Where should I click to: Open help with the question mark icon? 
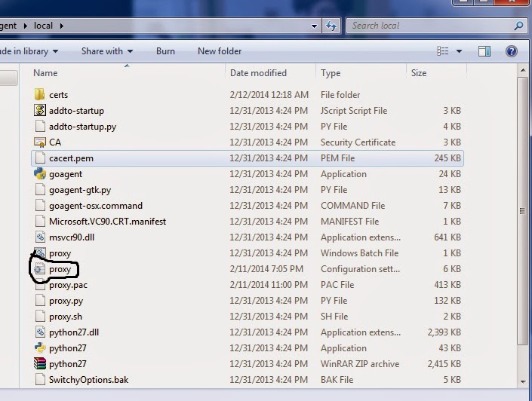click(512, 51)
